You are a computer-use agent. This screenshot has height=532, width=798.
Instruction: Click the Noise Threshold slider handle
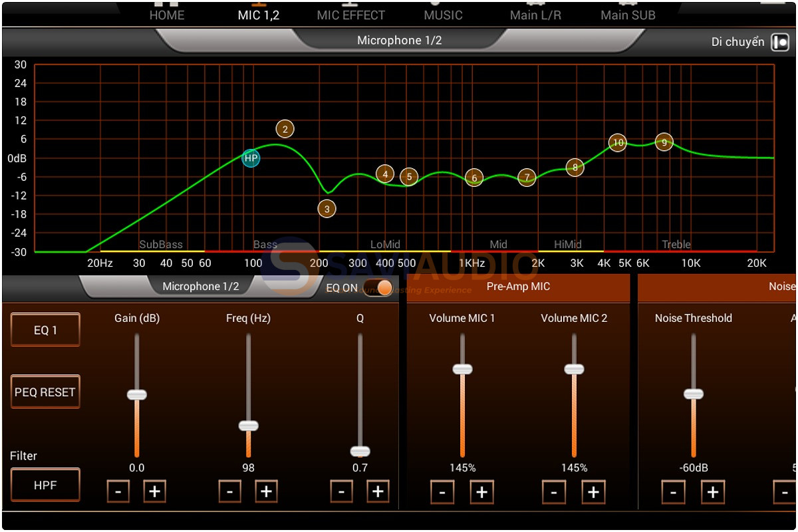(694, 394)
